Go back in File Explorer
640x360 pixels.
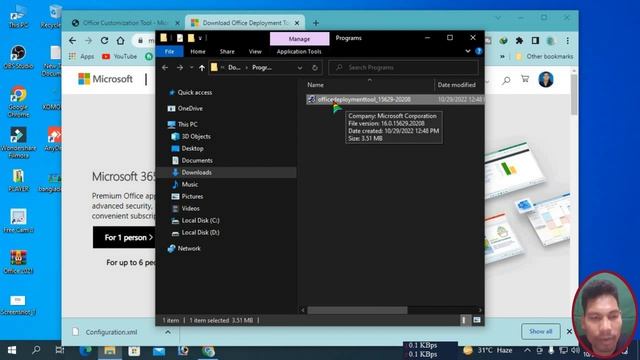point(165,67)
